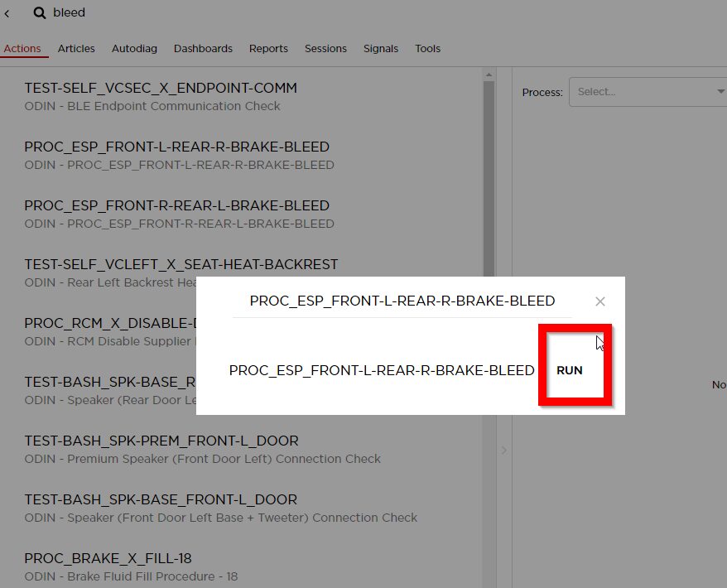Choose PROC_BRAKE_X_FILL-18 from the list

tap(108, 566)
